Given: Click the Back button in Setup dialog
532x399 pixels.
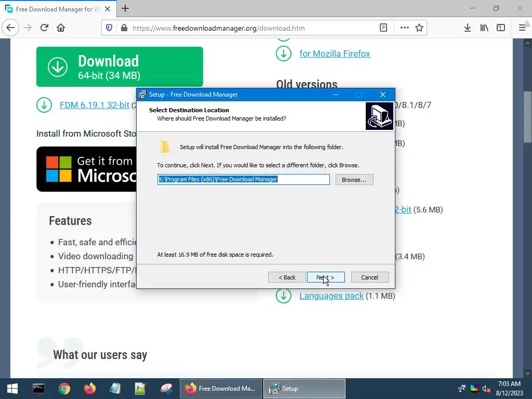Looking at the screenshot, I should coord(287,277).
